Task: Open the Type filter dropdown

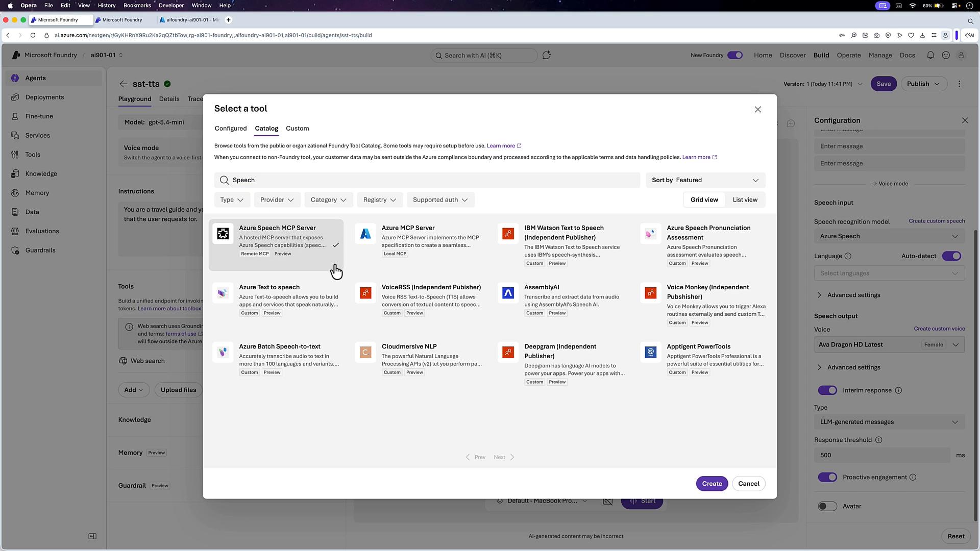Action: tap(232, 200)
